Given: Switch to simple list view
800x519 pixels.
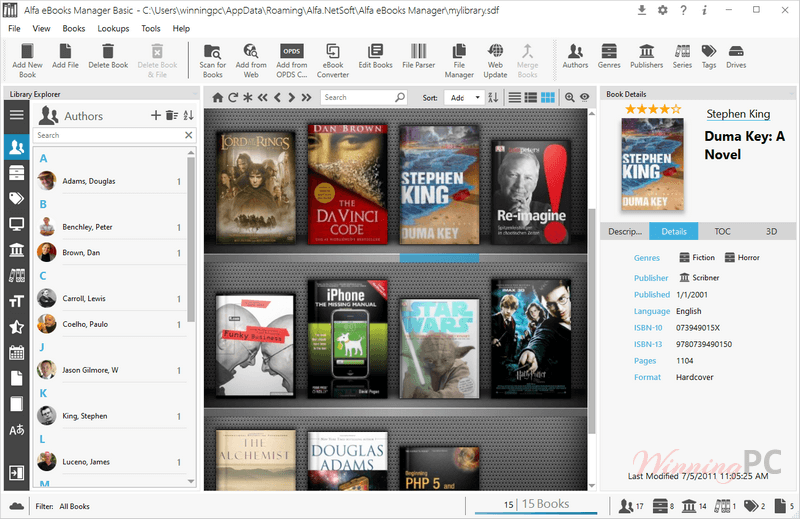Looking at the screenshot, I should pyautogui.click(x=515, y=97).
